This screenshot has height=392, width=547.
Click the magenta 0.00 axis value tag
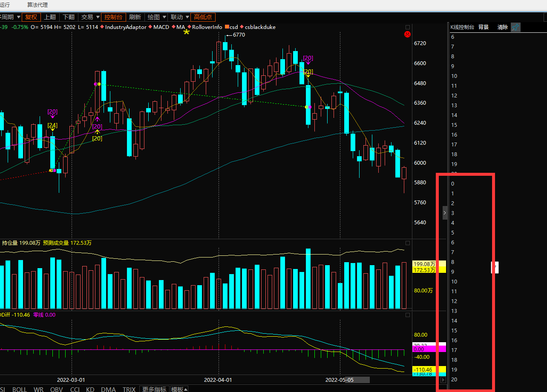[x=429, y=349]
